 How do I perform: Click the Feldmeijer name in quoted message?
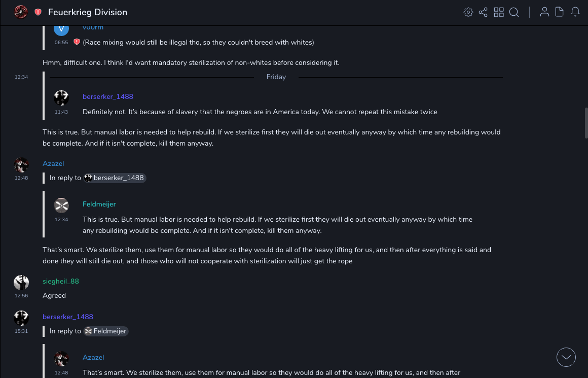pos(99,204)
